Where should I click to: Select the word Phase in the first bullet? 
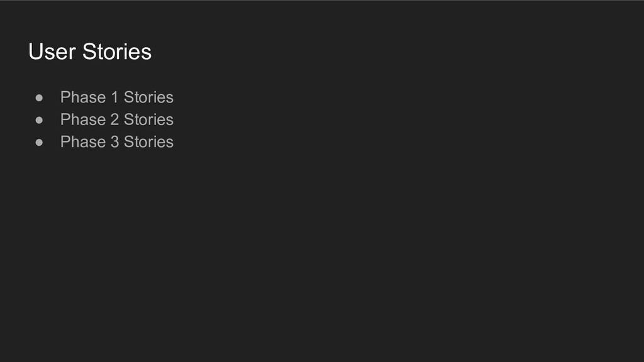(x=83, y=97)
